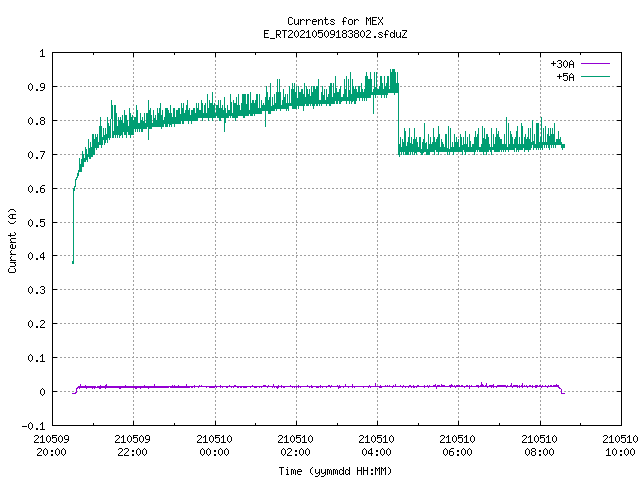Screen dimensions: 640x480
Task: Click the y-axis tick value 0.4
Action: 36,256
